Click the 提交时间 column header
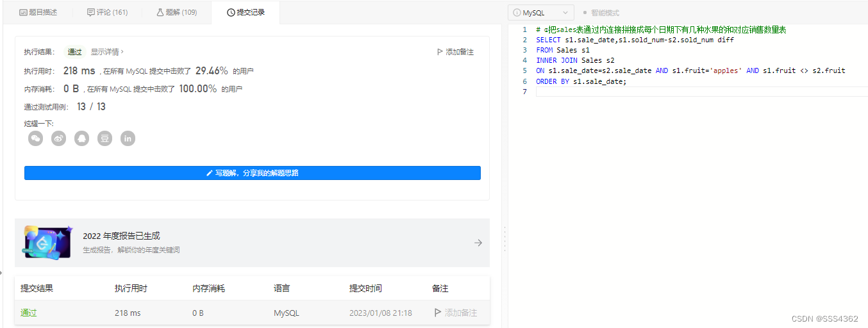The image size is (868, 328). 365,289
